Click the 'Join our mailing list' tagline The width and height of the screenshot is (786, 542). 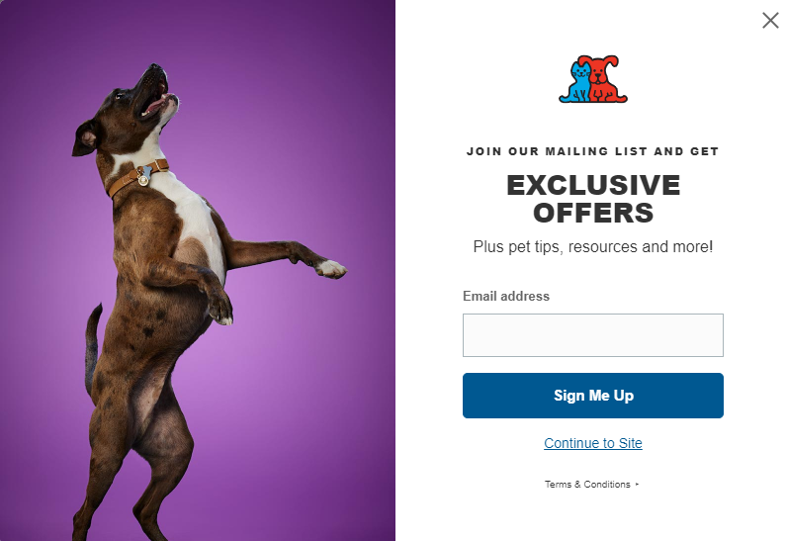pos(593,151)
